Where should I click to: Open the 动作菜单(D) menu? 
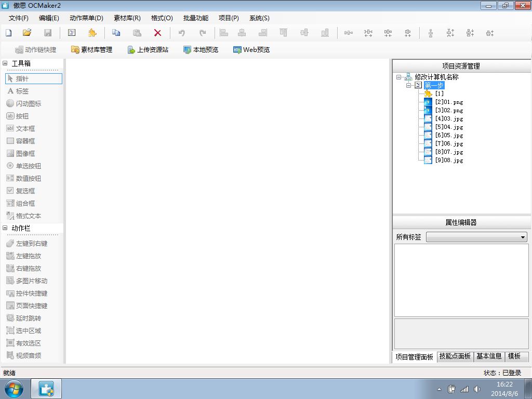[86, 18]
